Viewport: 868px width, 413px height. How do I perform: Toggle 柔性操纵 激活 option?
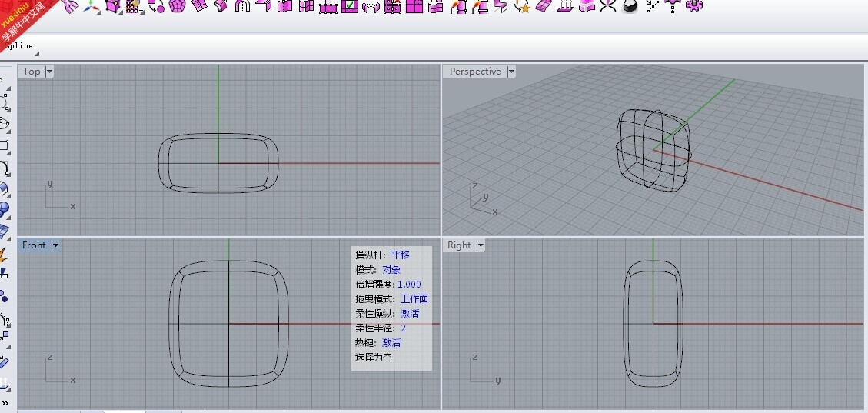coord(410,313)
